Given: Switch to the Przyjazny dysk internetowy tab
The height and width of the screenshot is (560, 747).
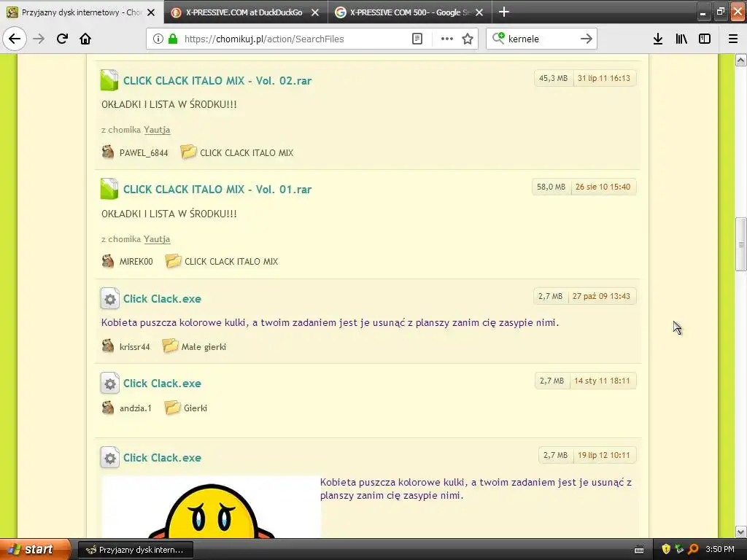Looking at the screenshot, I should point(82,12).
